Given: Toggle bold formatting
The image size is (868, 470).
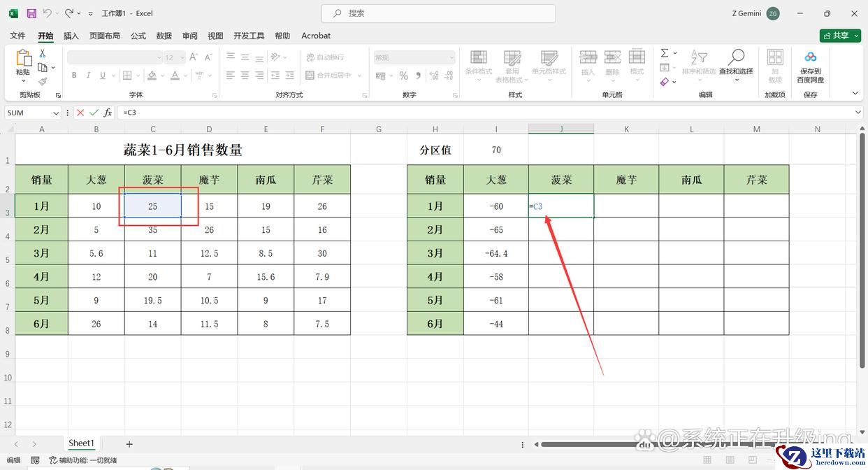Looking at the screenshot, I should pos(74,76).
